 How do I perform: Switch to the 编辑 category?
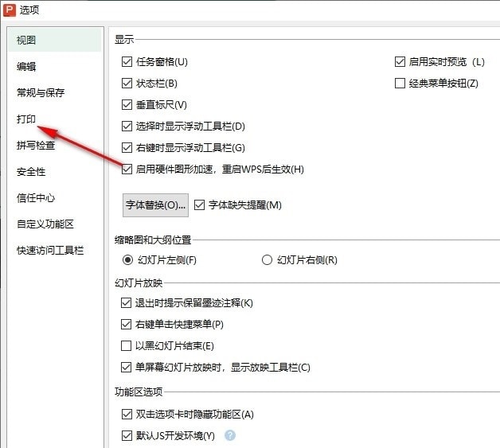(x=26, y=66)
